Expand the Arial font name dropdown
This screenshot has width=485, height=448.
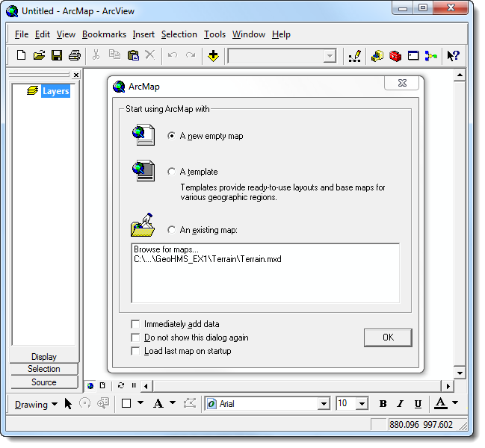[324, 404]
